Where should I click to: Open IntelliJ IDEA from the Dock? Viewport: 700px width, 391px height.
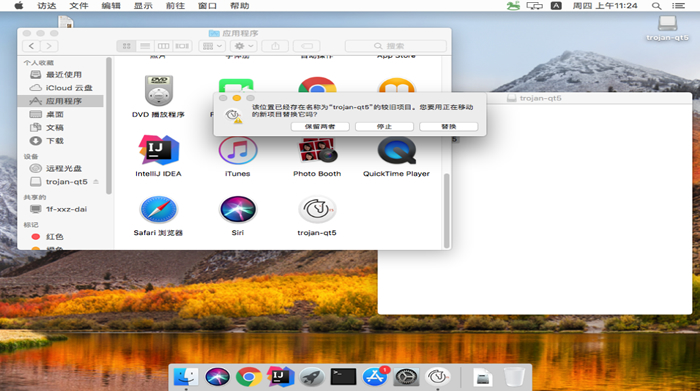coord(280,377)
